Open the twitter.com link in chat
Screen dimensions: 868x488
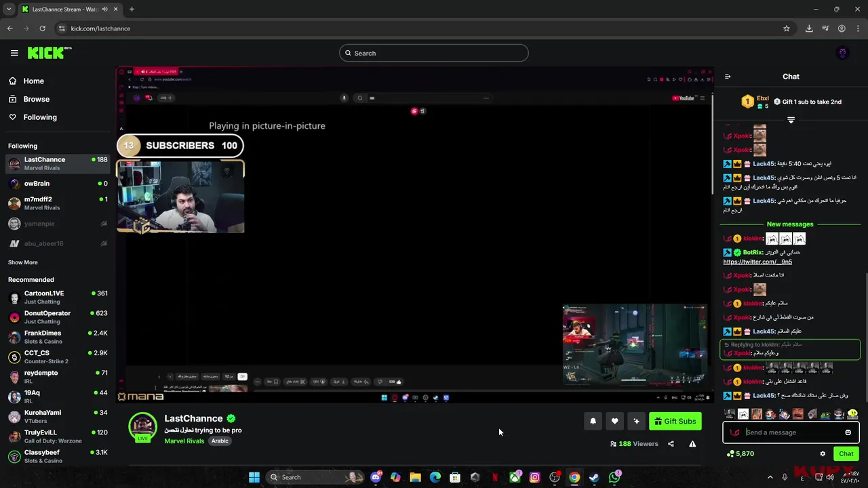click(x=757, y=262)
